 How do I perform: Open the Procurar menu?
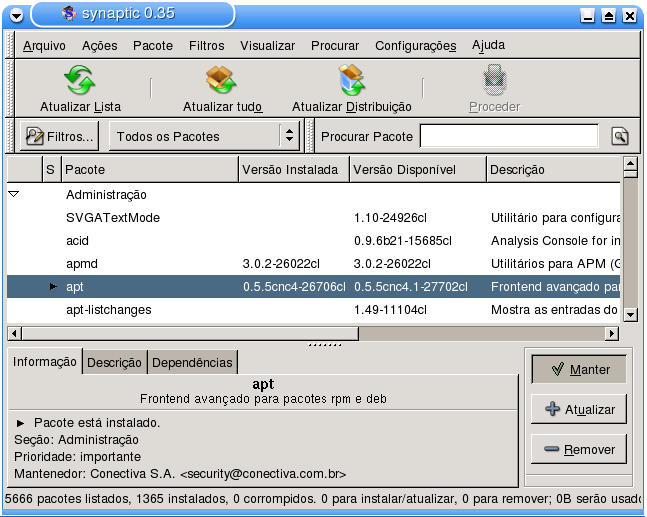point(335,45)
